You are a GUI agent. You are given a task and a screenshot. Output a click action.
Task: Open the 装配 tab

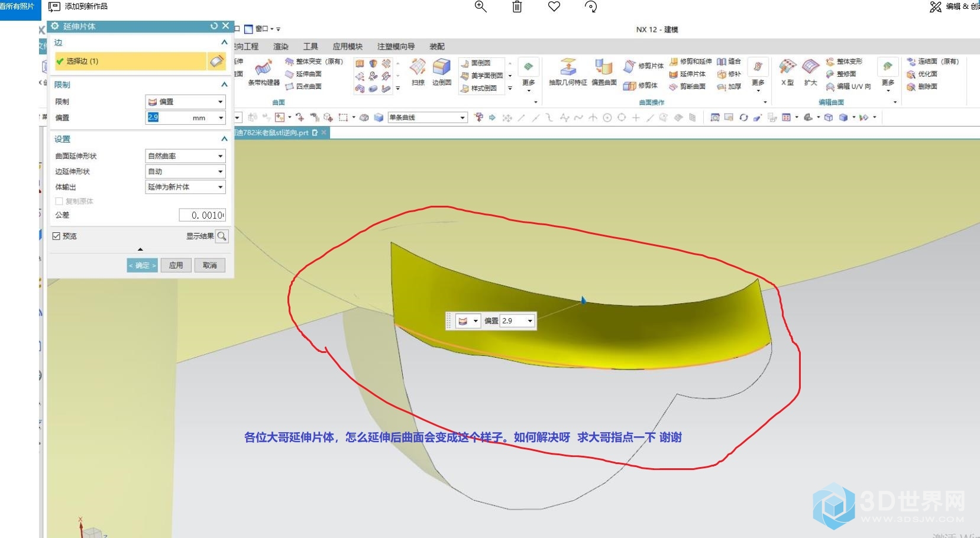click(x=437, y=47)
